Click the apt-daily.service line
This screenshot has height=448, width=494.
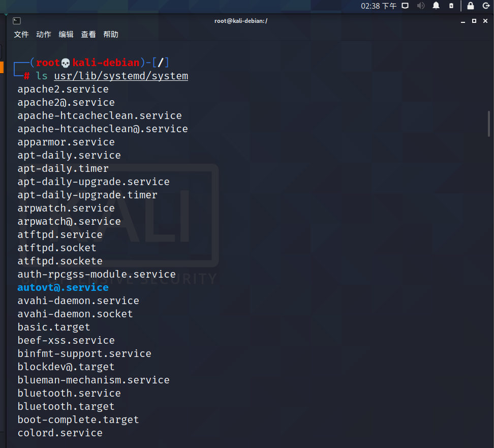[x=69, y=156]
